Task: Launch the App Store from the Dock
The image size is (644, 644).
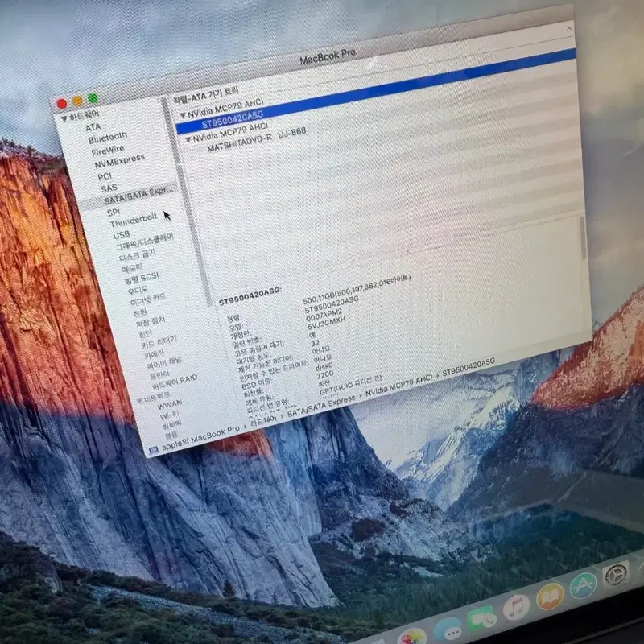Action: pyautogui.click(x=582, y=586)
